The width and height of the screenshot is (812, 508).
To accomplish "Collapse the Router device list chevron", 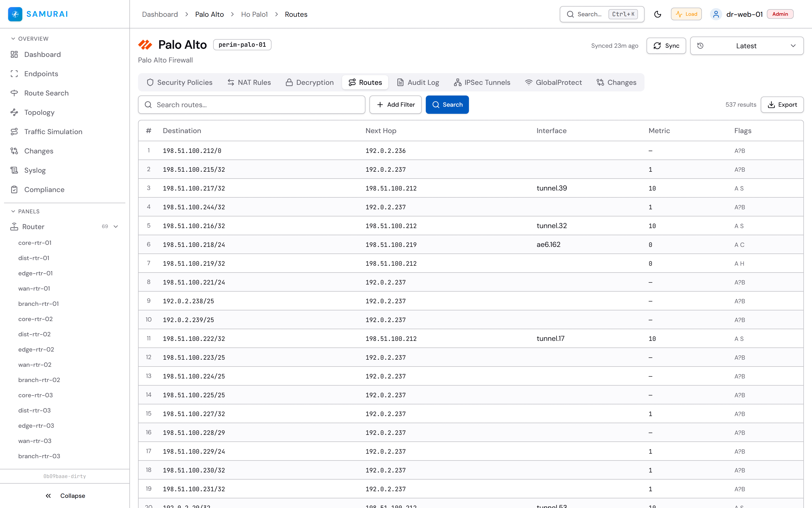I will pyautogui.click(x=116, y=227).
